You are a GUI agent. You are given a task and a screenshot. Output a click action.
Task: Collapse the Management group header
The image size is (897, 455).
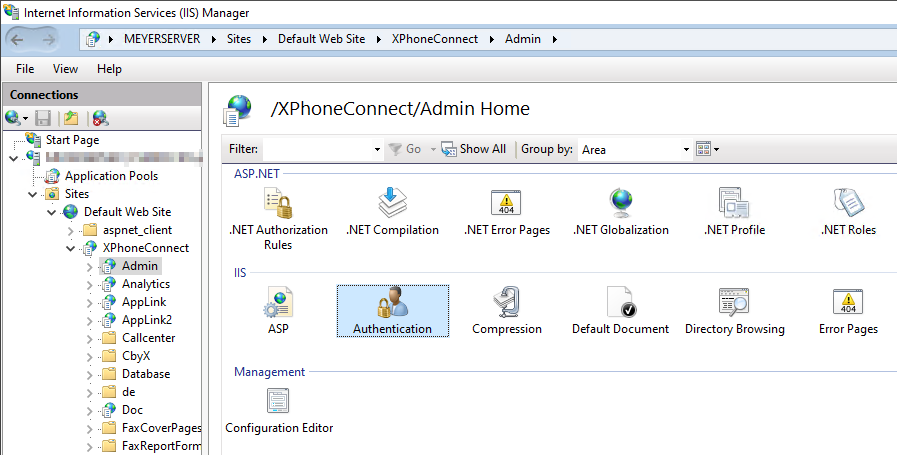(269, 372)
